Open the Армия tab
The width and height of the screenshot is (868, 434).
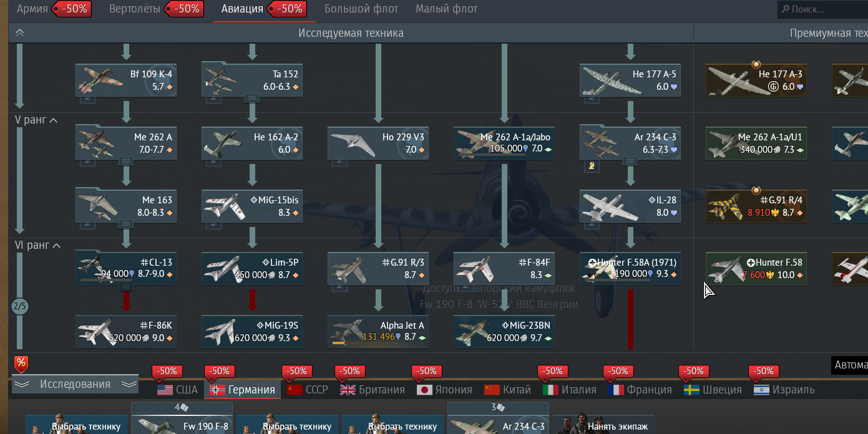(x=32, y=9)
